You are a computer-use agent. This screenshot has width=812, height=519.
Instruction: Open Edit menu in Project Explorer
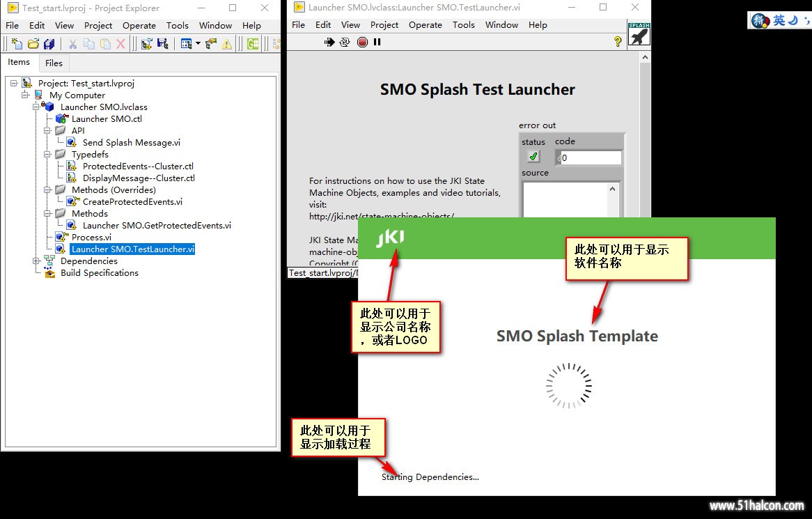click(37, 25)
